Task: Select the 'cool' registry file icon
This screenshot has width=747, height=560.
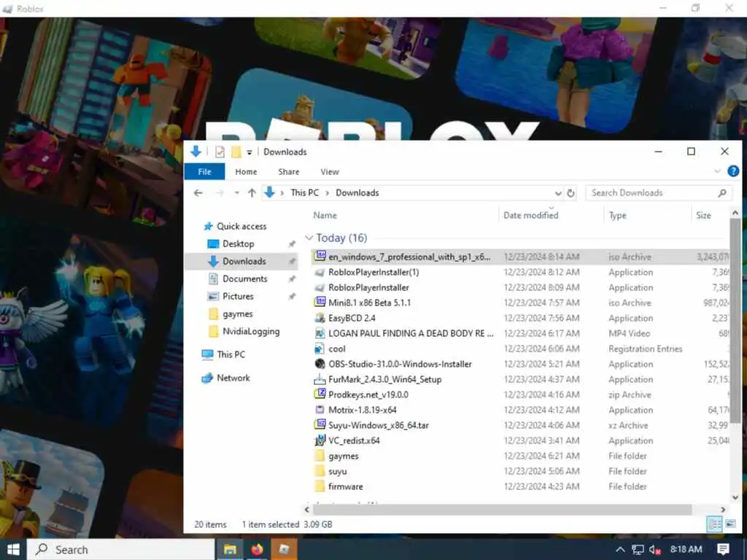Action: [x=320, y=349]
